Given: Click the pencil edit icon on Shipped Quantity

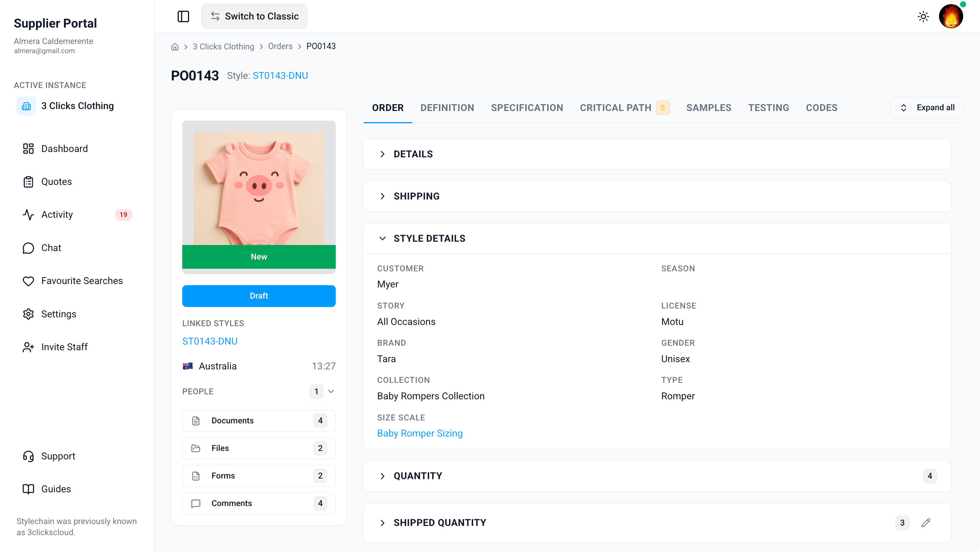Looking at the screenshot, I should (926, 523).
